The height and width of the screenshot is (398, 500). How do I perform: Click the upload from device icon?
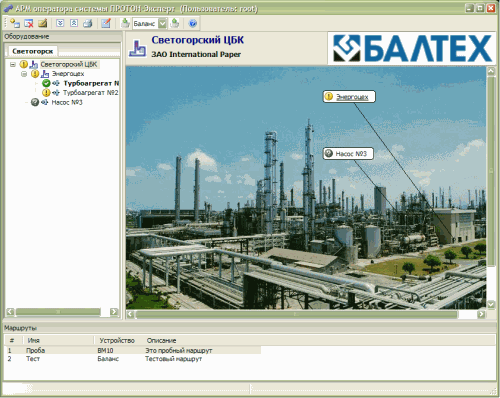(x=175, y=23)
